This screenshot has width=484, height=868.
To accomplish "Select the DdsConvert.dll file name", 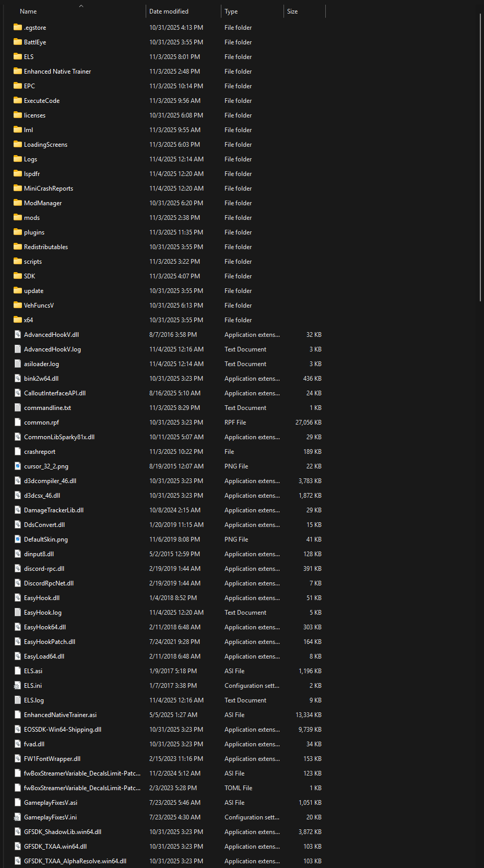I will [44, 525].
